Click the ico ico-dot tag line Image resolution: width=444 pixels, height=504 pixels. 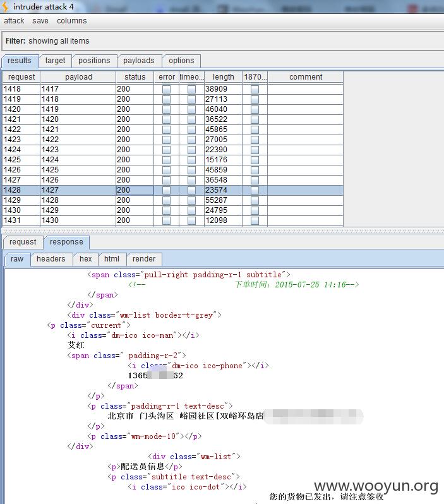pyautogui.click(x=187, y=487)
